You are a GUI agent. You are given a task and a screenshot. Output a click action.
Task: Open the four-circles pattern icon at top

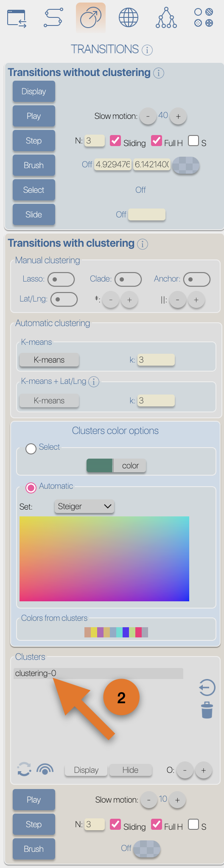(x=204, y=18)
